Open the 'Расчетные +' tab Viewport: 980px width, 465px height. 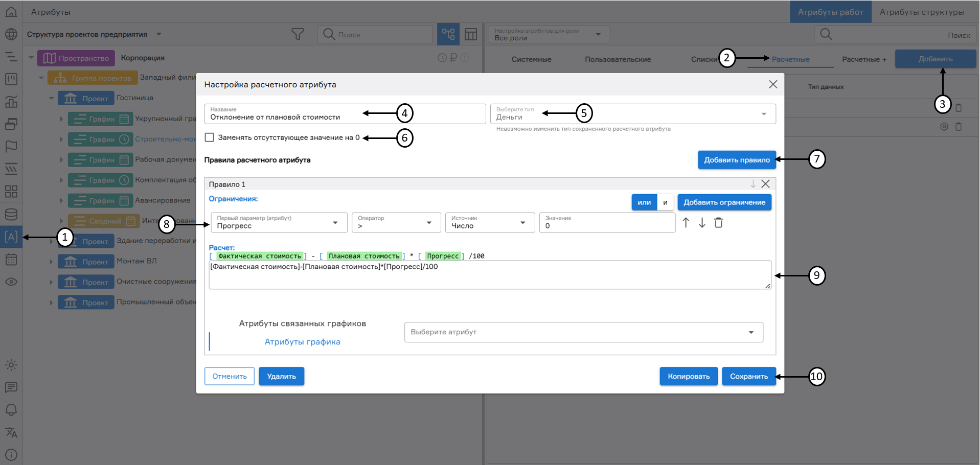[864, 59]
